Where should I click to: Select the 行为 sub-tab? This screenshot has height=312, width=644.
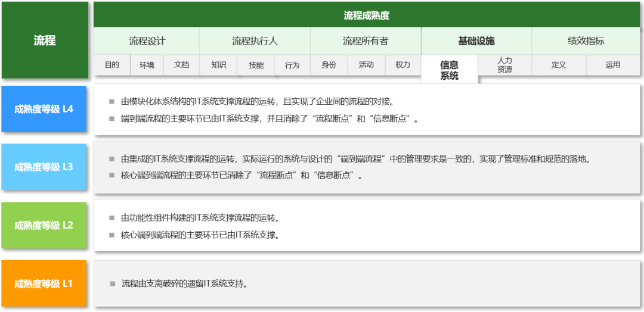(292, 65)
